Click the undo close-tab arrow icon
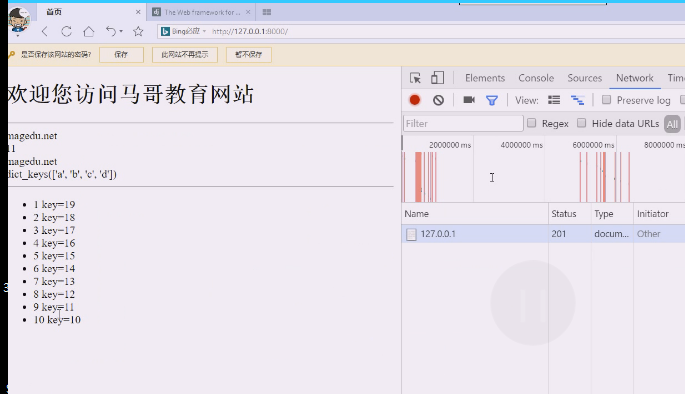The image size is (685, 394). pyautogui.click(x=111, y=31)
